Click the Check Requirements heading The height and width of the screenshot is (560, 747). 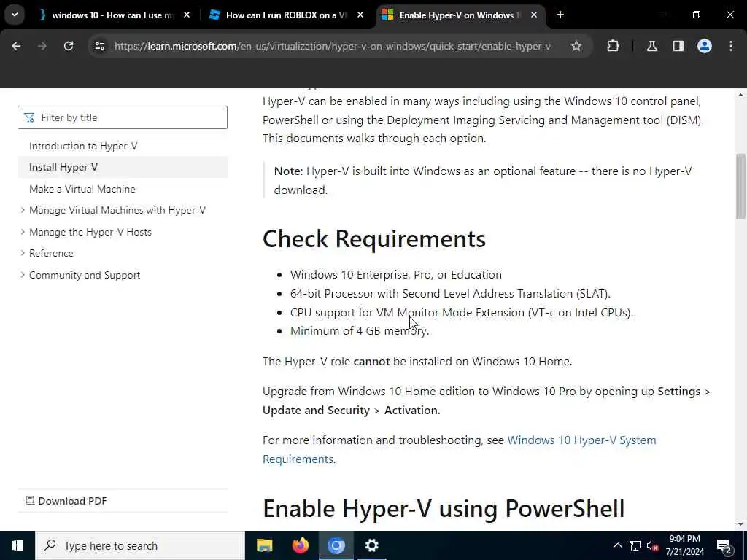(374, 238)
